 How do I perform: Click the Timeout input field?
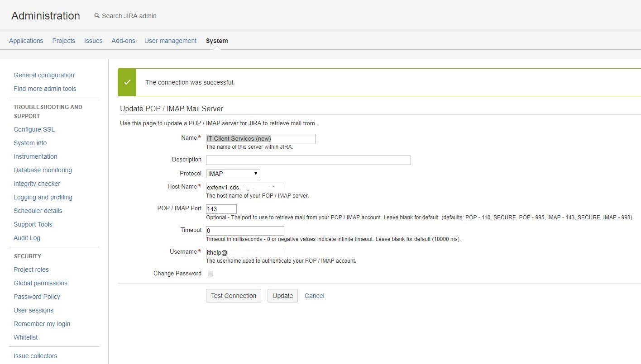tap(245, 231)
